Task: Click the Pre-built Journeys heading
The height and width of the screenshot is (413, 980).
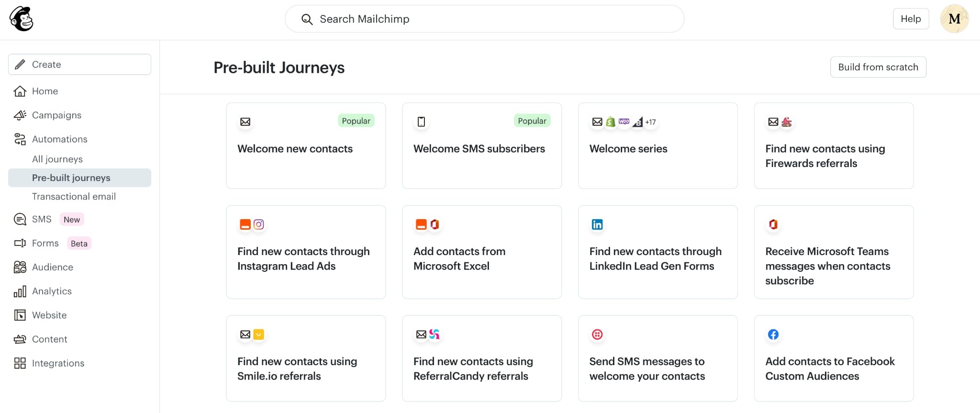Action: click(279, 67)
